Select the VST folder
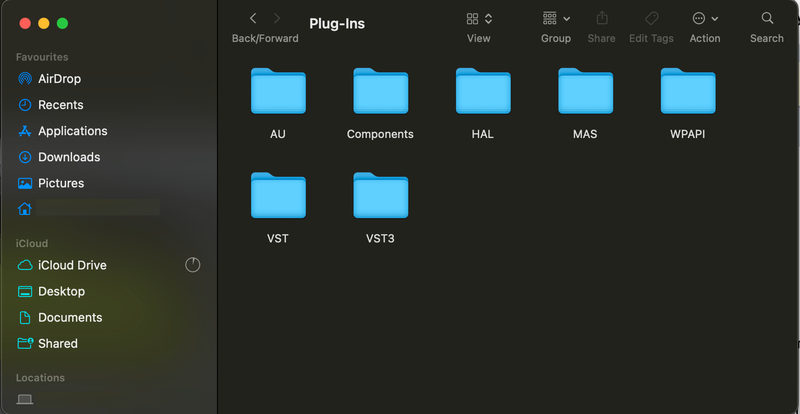This screenshot has width=800, height=414. coord(278,196)
